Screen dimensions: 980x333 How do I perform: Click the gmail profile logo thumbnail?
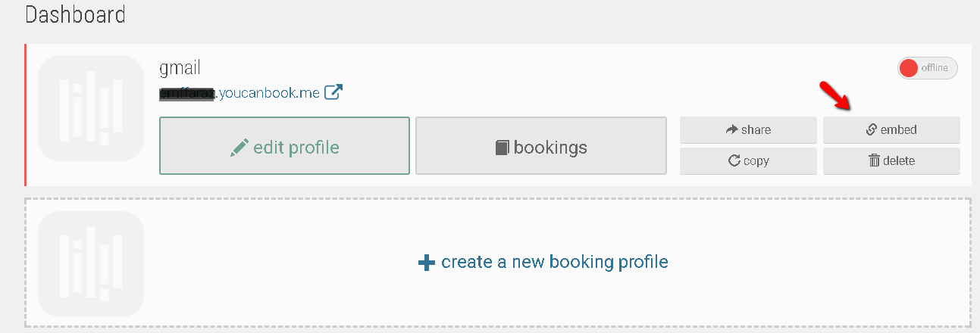(91, 107)
